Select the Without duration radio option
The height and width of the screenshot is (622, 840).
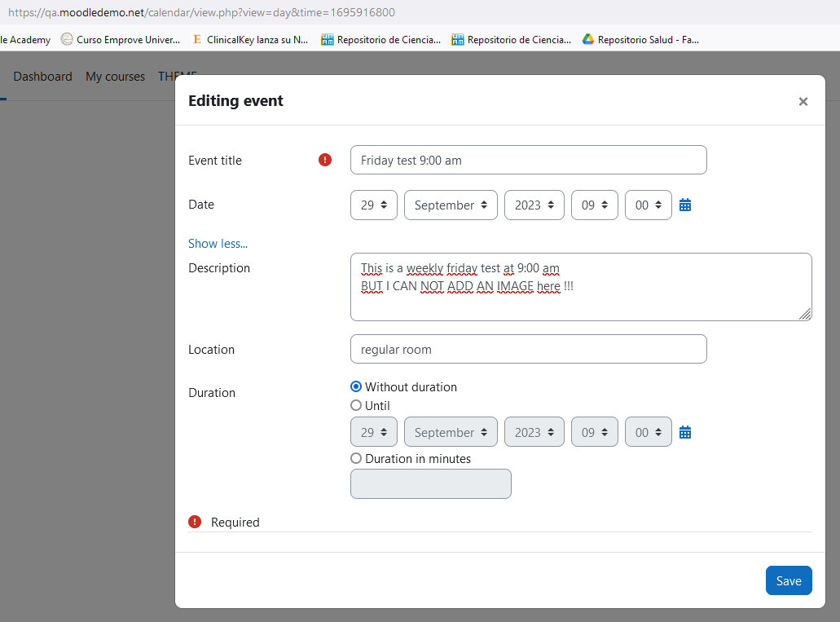pyautogui.click(x=356, y=386)
